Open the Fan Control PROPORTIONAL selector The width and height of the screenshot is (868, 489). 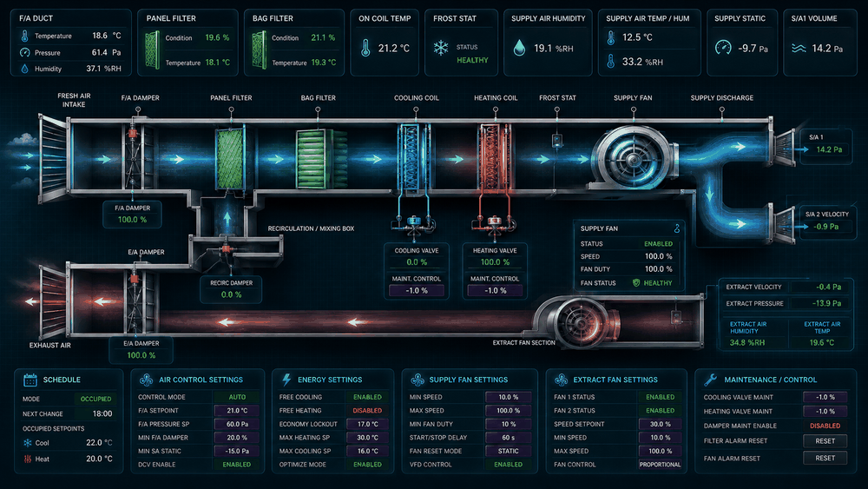point(661,465)
